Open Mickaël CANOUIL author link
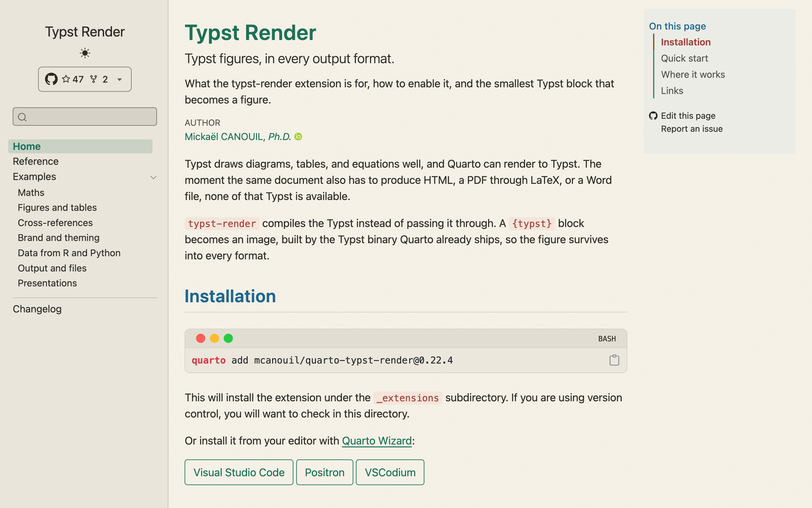The width and height of the screenshot is (812, 508). 238,137
